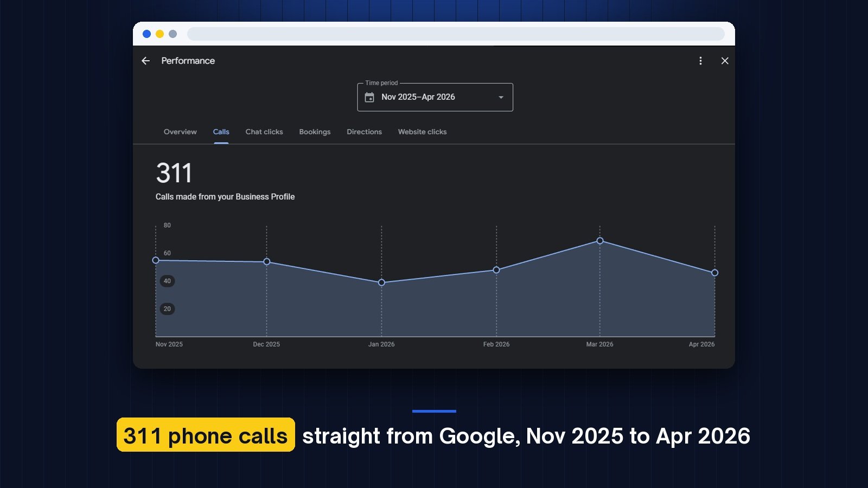Select the Apr 2026 data point

(x=715, y=273)
